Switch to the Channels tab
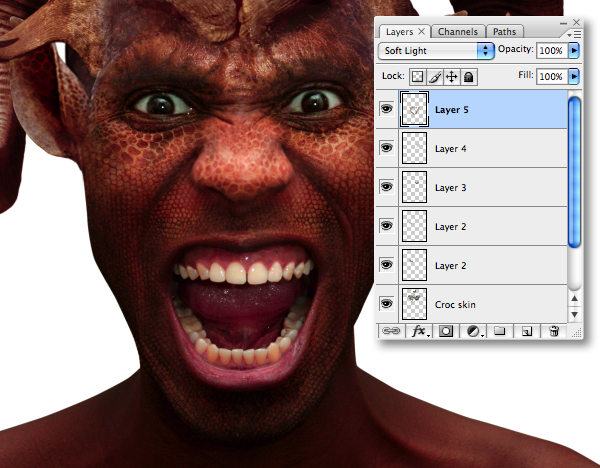Screen dimensions: 600x468 tap(458, 32)
